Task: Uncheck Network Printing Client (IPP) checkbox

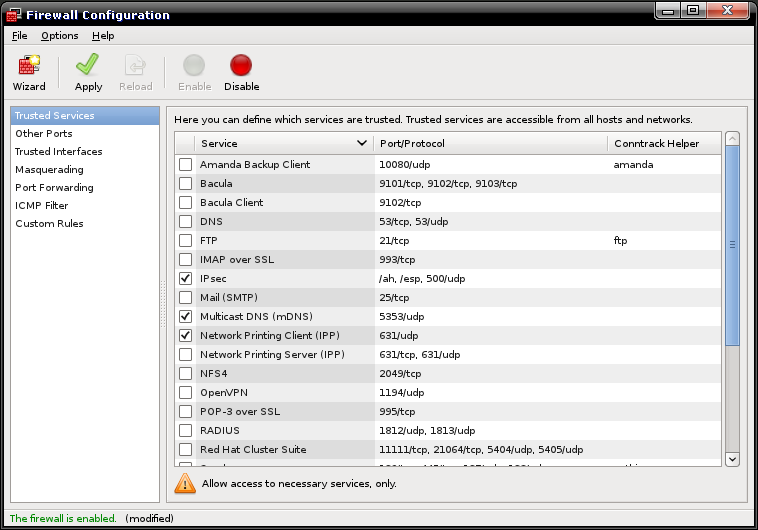Action: [186, 335]
